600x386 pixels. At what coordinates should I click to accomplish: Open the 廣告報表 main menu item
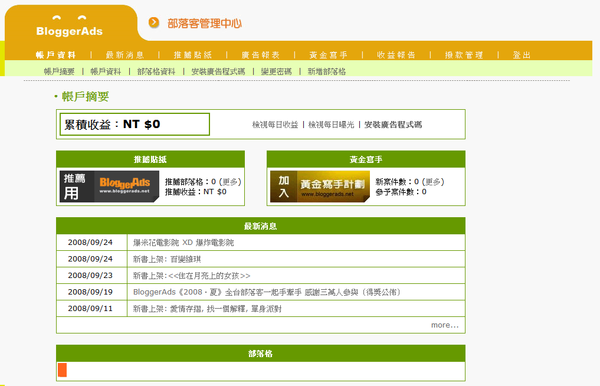pos(261,55)
